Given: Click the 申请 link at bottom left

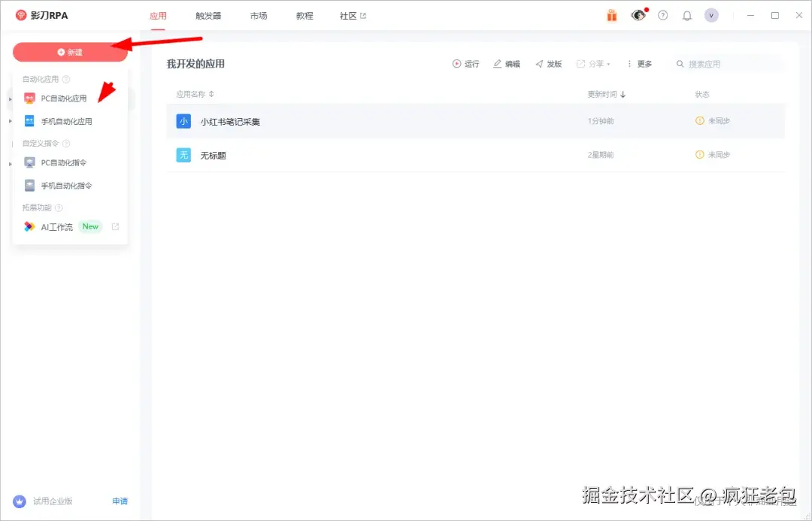Looking at the screenshot, I should click(120, 501).
